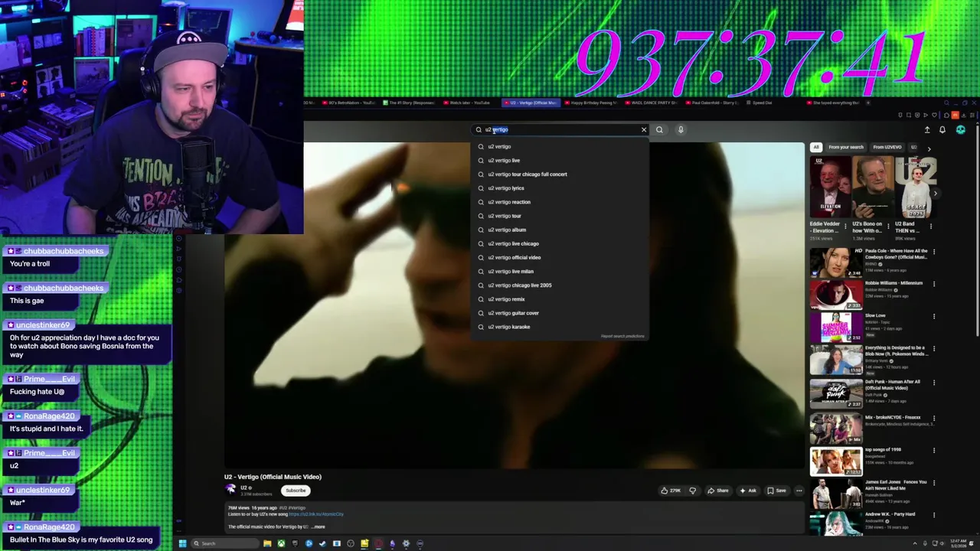Screen dimensions: 980x551
Task: Switch to 'Paul Oakenfold' browser tab
Action: click(713, 103)
